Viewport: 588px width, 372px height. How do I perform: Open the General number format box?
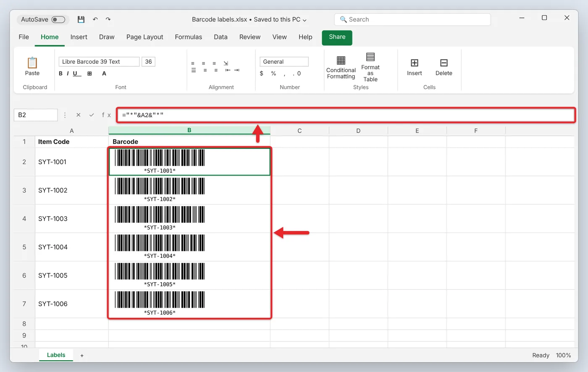pyautogui.click(x=284, y=62)
